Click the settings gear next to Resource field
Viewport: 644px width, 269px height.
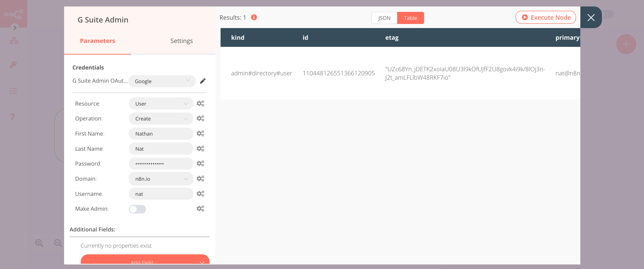click(201, 103)
